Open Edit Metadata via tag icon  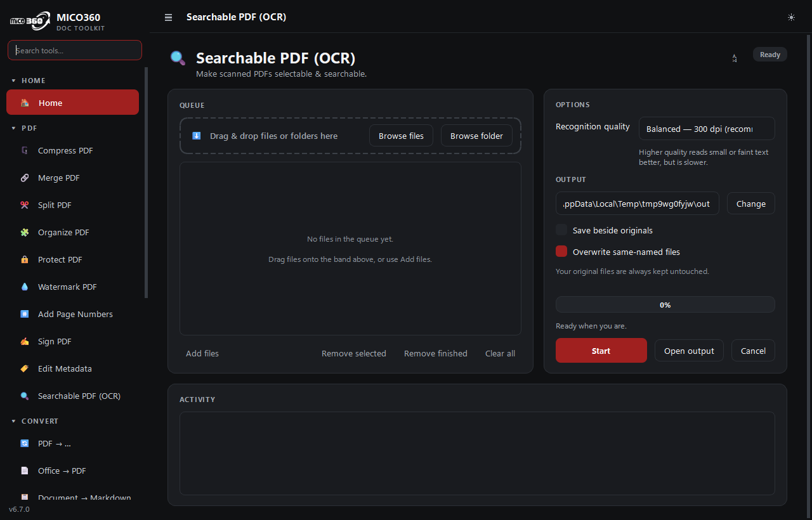click(25, 369)
